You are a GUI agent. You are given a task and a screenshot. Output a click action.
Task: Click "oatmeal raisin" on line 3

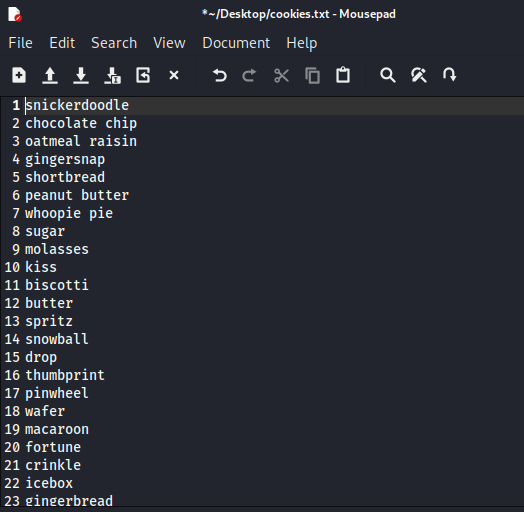click(x=81, y=141)
